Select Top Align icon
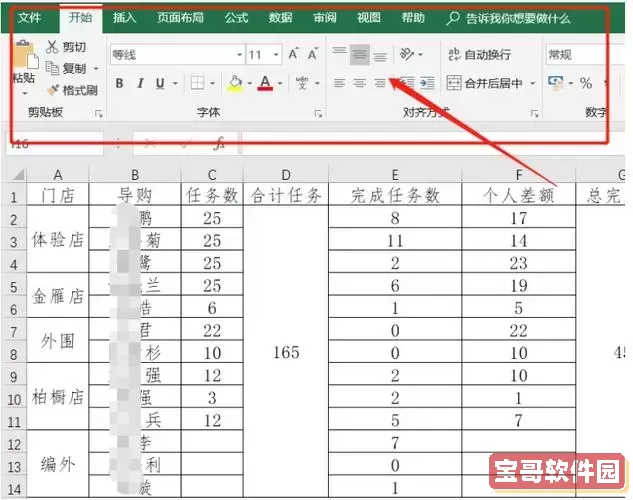The image size is (633, 500). click(340, 53)
